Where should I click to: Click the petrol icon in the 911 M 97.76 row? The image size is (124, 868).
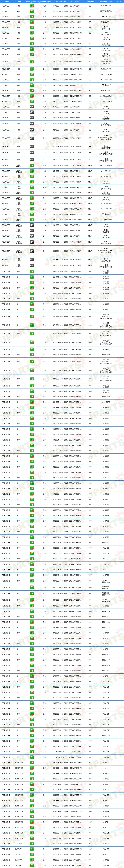[x=32, y=521]
